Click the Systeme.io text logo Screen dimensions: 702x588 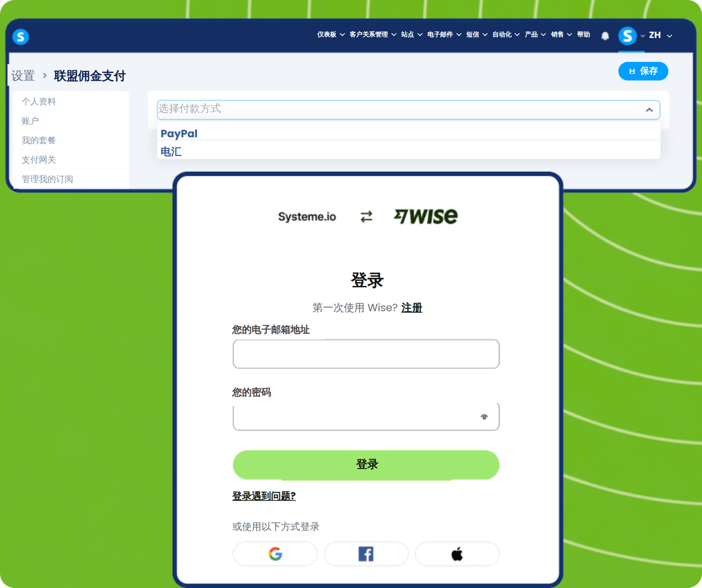[307, 217]
